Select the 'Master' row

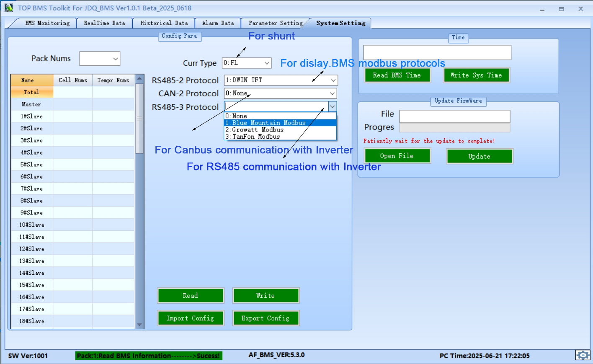coord(72,104)
